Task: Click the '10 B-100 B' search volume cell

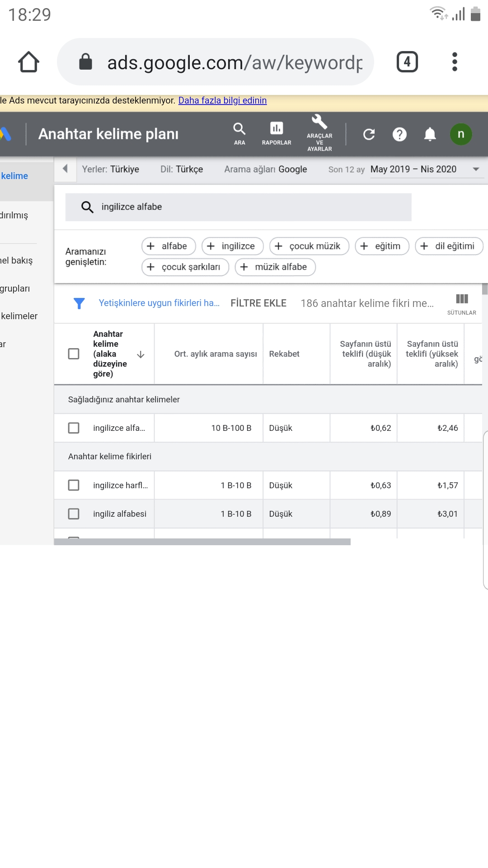Action: click(x=231, y=428)
